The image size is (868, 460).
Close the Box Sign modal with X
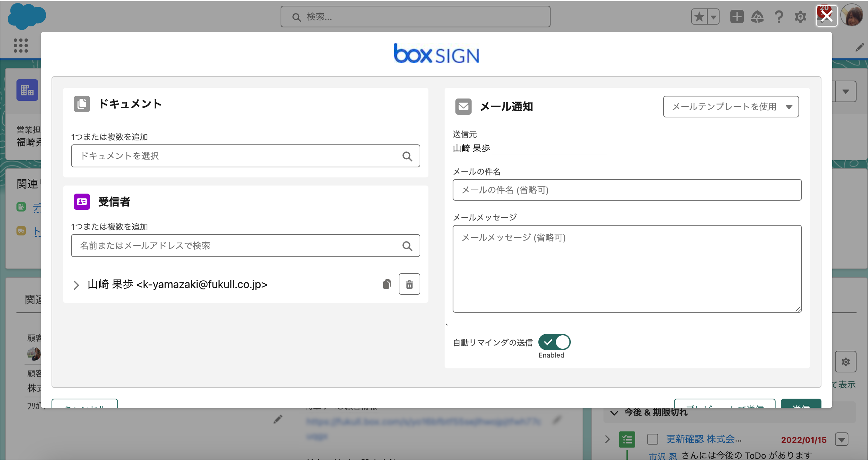click(x=826, y=16)
